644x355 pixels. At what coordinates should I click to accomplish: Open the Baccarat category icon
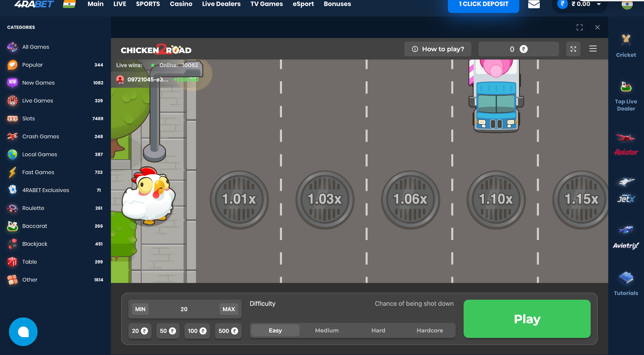(x=12, y=226)
